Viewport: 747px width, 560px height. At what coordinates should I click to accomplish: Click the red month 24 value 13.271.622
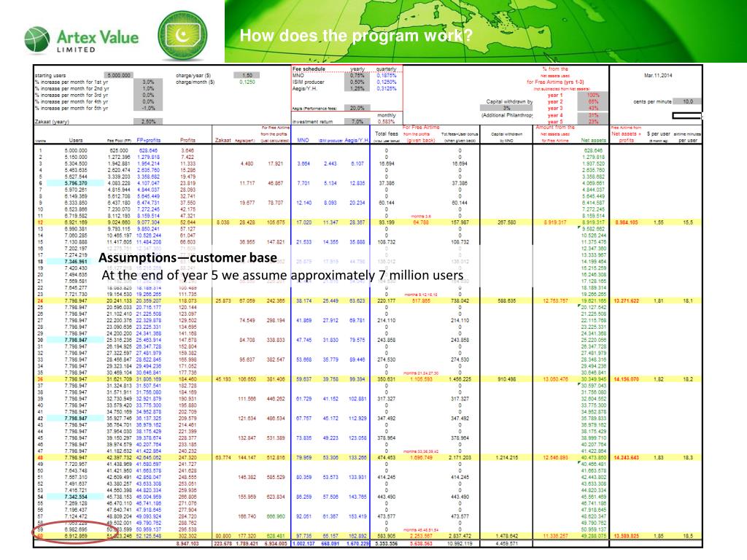click(x=627, y=301)
